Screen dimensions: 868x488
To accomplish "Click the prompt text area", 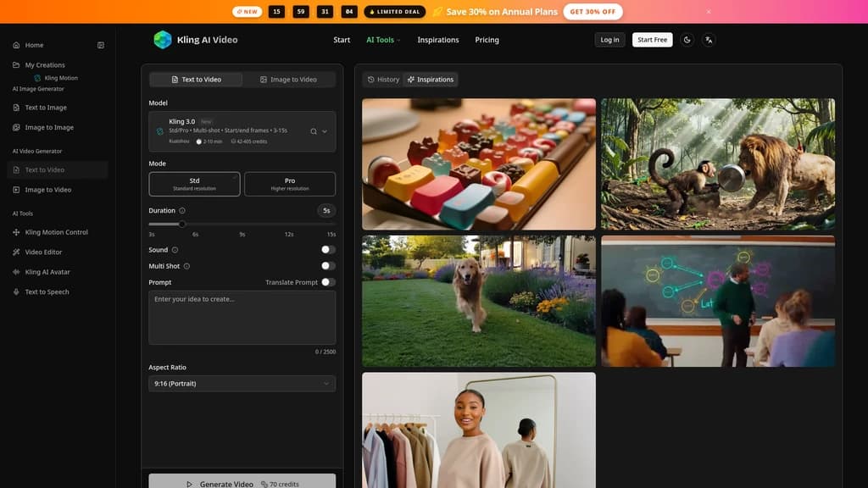I will (242, 318).
